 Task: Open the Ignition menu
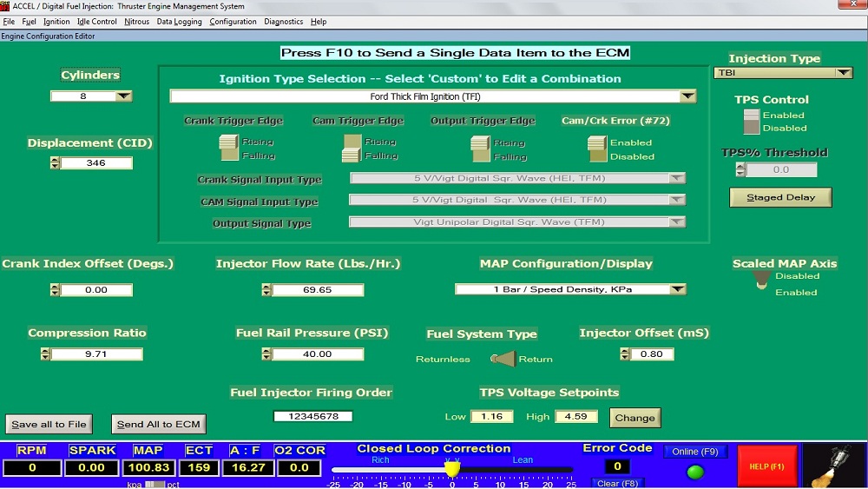[56, 22]
